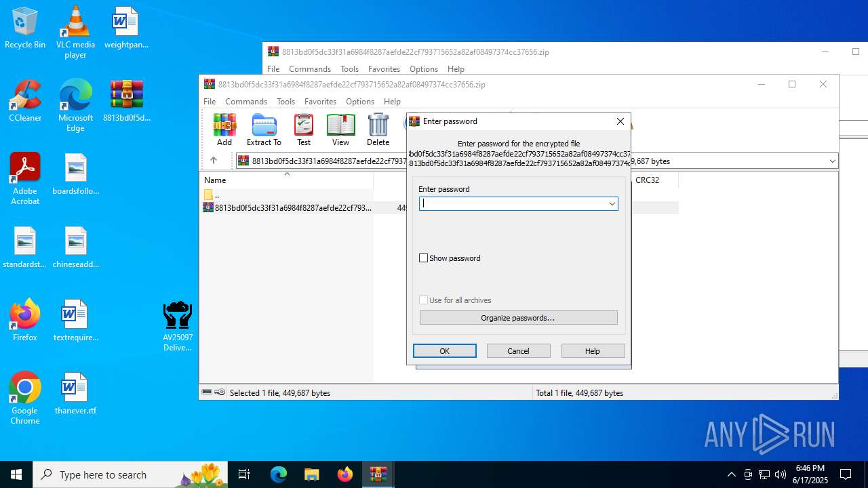Open Options menu in front WinRAR window

click(x=360, y=102)
